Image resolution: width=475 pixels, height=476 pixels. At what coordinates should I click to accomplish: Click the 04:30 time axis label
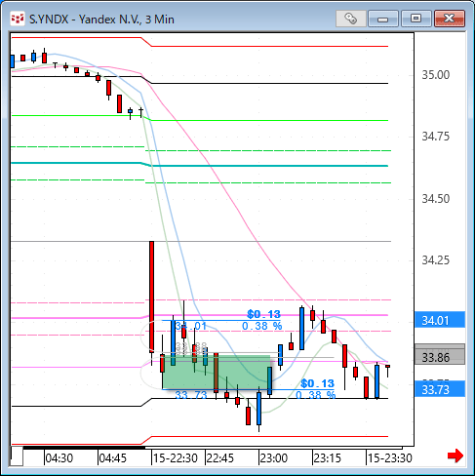59,458
